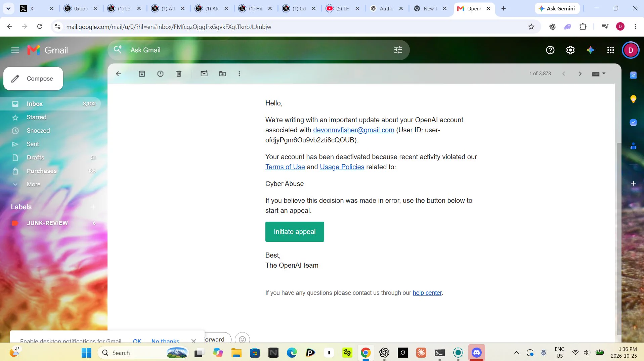Delete email with the trash icon
This screenshot has height=361, width=644.
[x=179, y=74]
